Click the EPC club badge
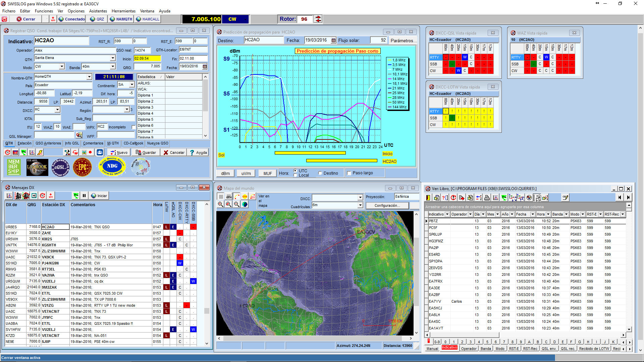Image resolution: width=644 pixels, height=362 pixels. 82,167
